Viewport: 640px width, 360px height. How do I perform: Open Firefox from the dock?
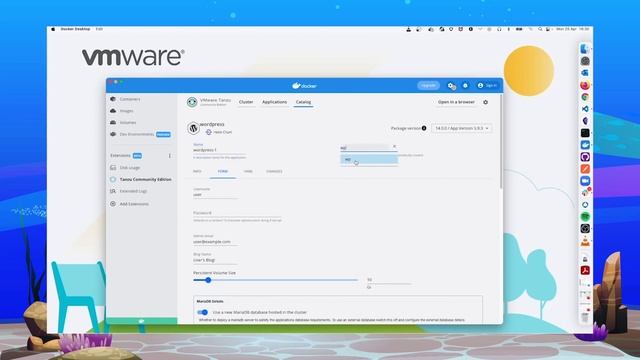tap(585, 85)
